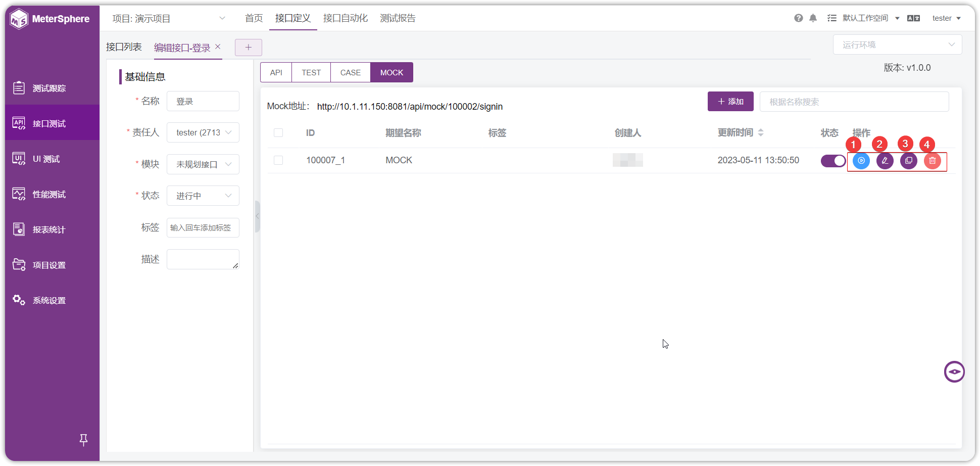This screenshot has height=466, width=980.
Task: Delete the MOCK expectation with the trash icon
Action: [x=933, y=161]
